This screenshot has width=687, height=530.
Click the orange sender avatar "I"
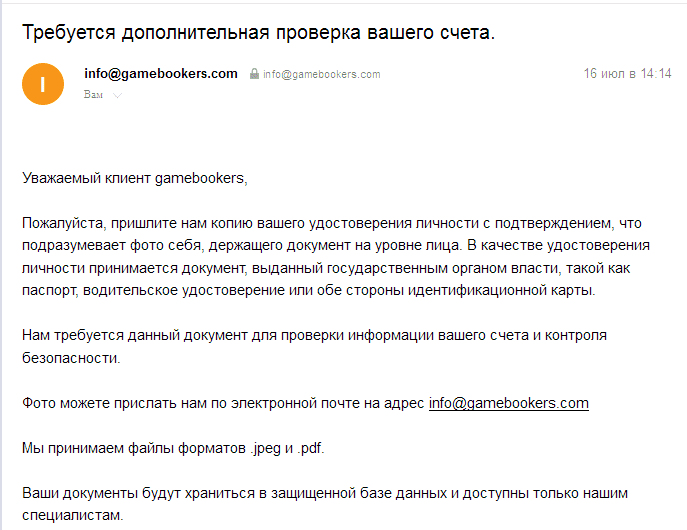click(x=42, y=83)
